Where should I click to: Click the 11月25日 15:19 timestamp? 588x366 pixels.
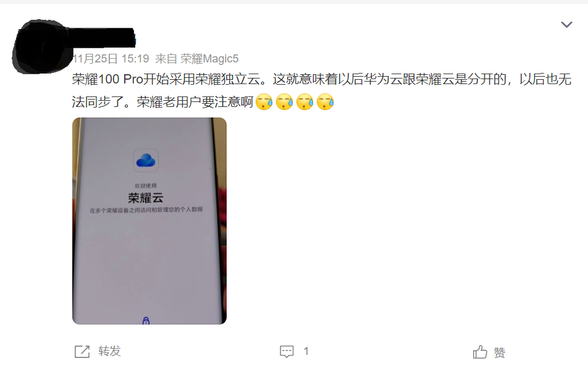tap(111, 59)
